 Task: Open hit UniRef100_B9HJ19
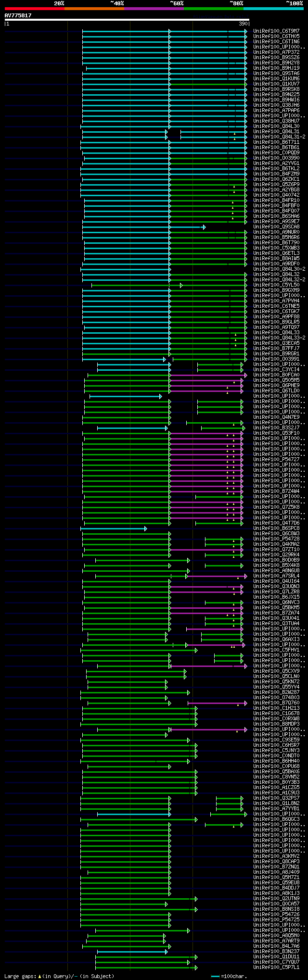pyautogui.click(x=276, y=68)
